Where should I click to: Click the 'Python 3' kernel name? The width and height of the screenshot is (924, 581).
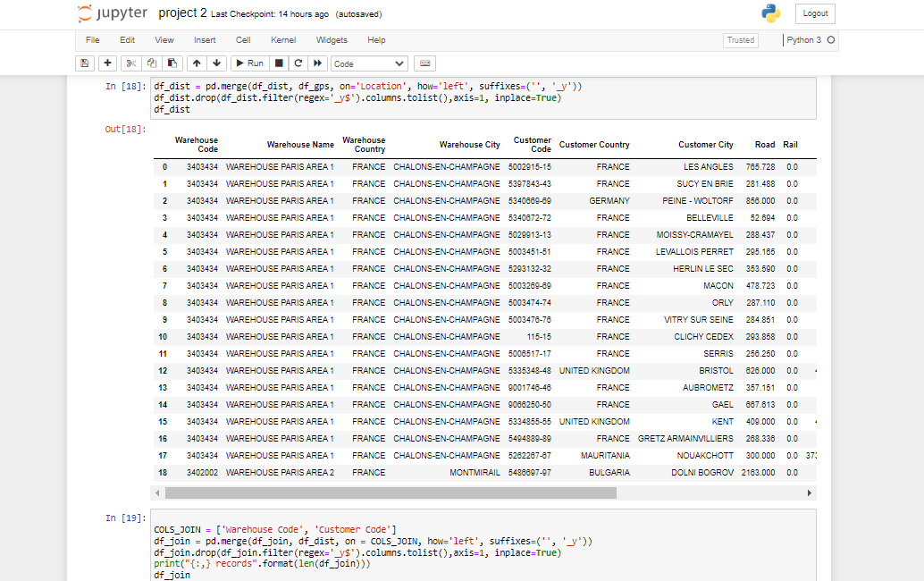(803, 40)
